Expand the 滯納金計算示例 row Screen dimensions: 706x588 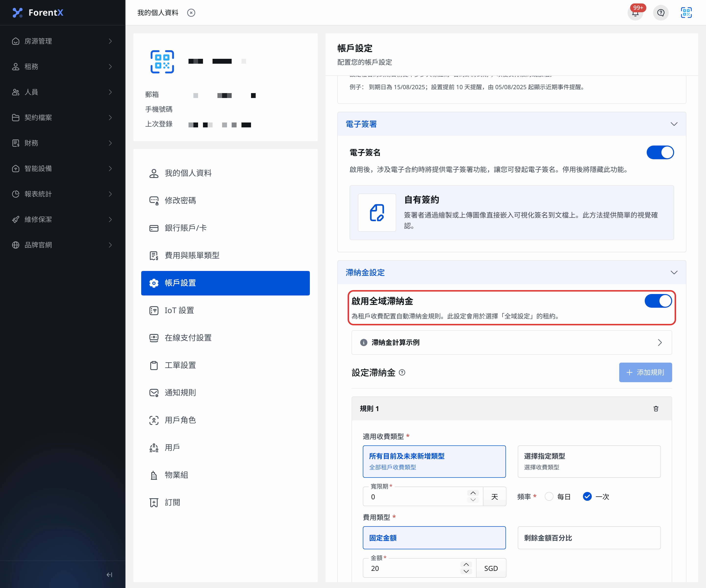click(x=512, y=342)
